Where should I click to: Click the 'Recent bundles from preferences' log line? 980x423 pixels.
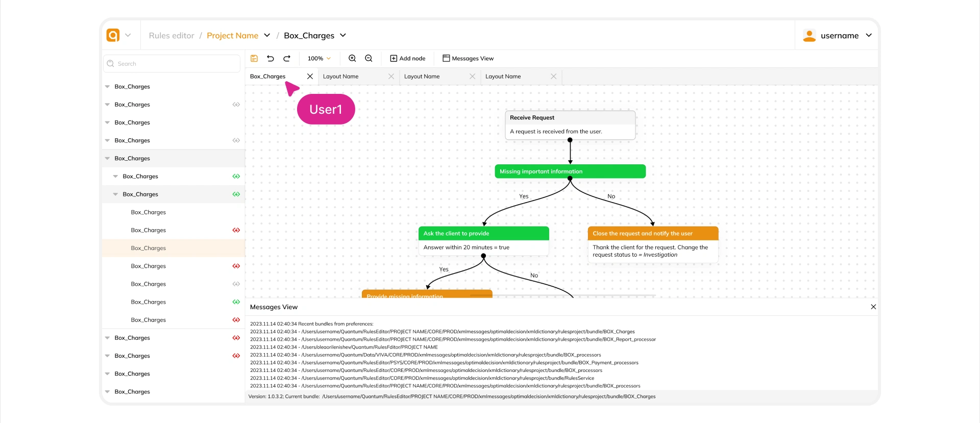pos(311,324)
